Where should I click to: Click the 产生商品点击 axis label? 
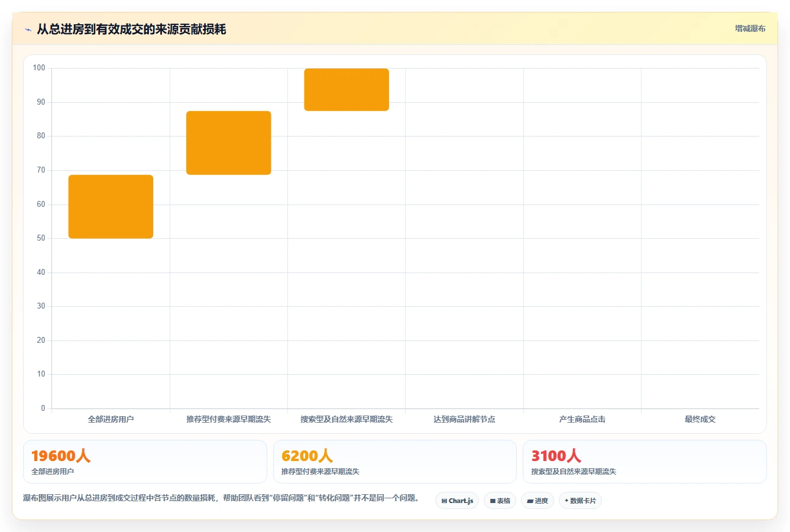582,419
